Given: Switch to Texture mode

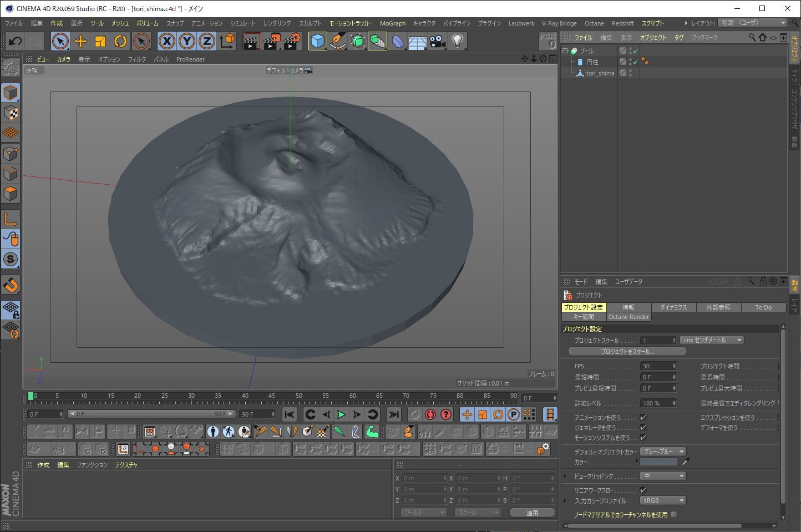Looking at the screenshot, I should [11, 113].
